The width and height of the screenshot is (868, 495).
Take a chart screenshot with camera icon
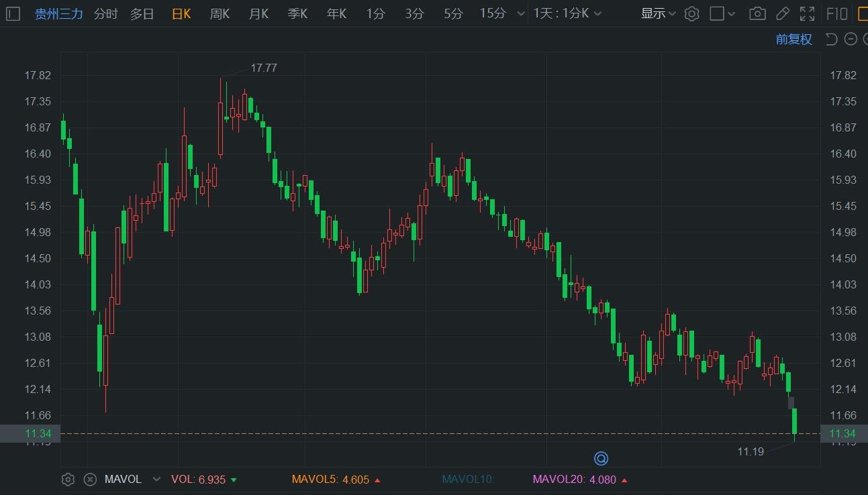coord(757,13)
